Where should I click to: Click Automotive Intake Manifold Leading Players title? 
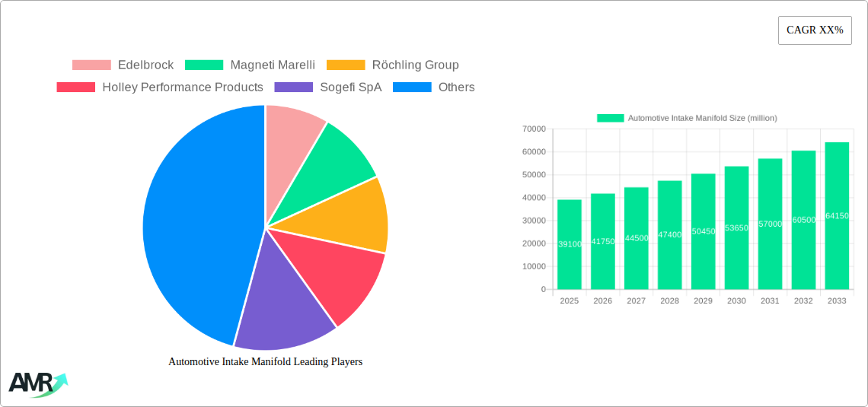coord(265,362)
